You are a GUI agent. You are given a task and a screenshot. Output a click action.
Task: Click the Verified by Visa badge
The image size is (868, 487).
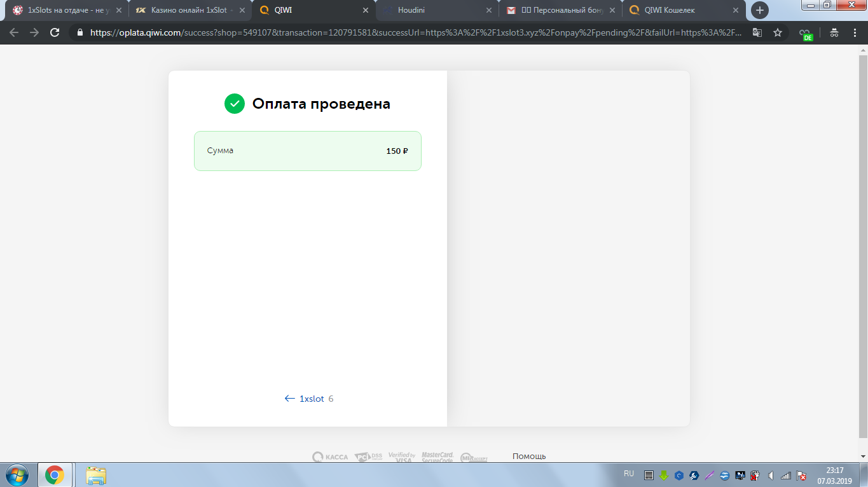click(x=402, y=456)
